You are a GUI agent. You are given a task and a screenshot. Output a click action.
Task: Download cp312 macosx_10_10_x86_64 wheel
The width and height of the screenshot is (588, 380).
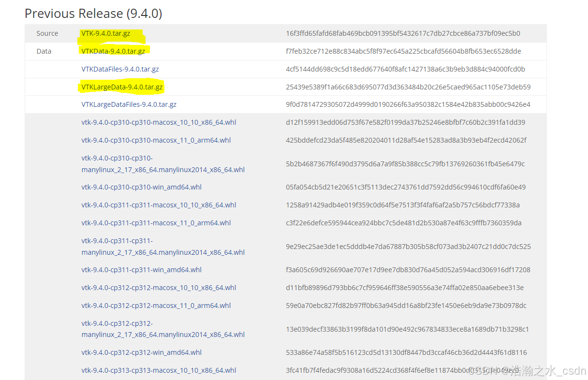click(159, 288)
